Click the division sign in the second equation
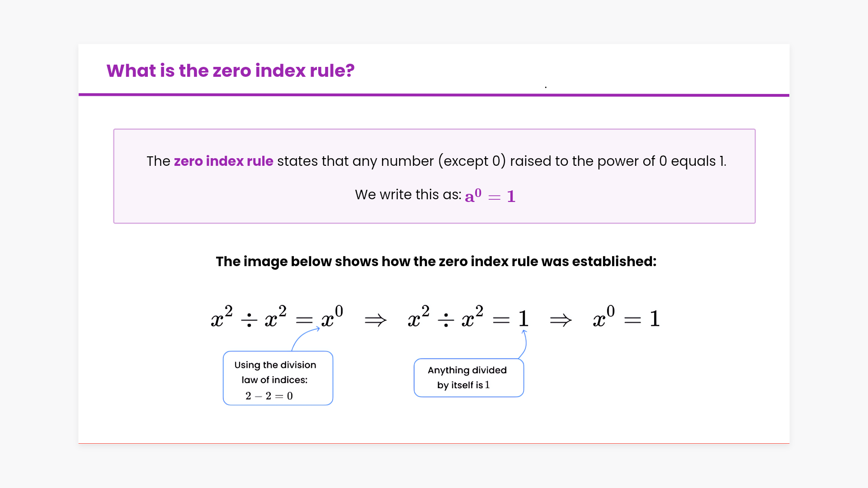 pos(446,320)
